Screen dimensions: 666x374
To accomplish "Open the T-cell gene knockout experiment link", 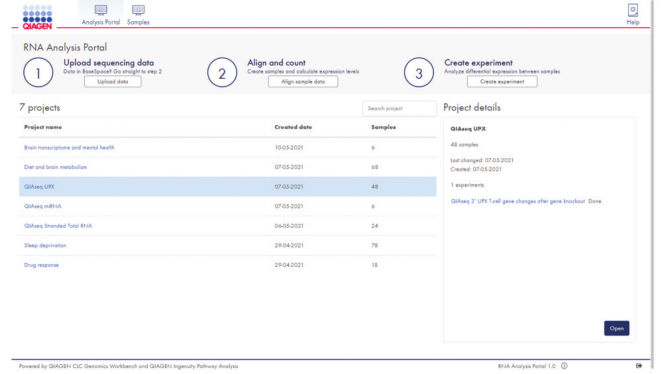I will [518, 201].
